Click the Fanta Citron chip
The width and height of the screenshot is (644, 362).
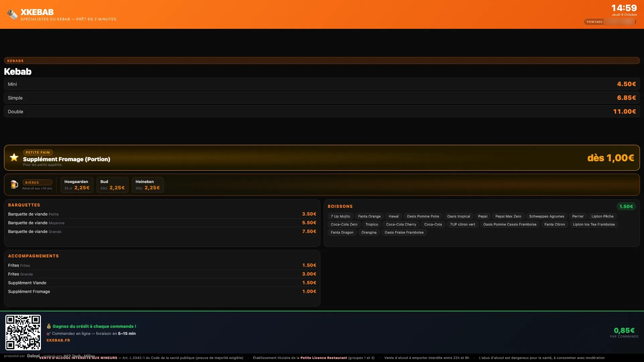(x=555, y=224)
